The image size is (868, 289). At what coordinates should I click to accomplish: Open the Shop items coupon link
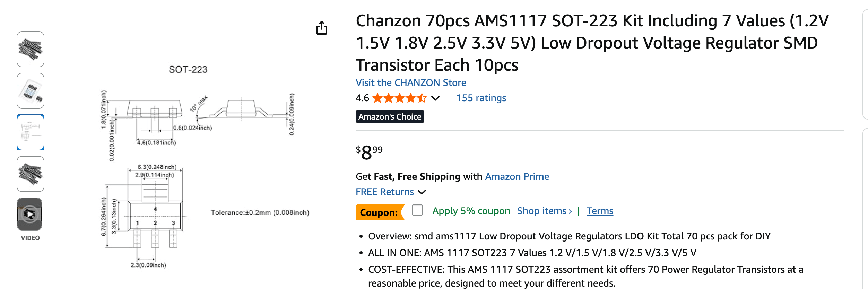click(544, 211)
